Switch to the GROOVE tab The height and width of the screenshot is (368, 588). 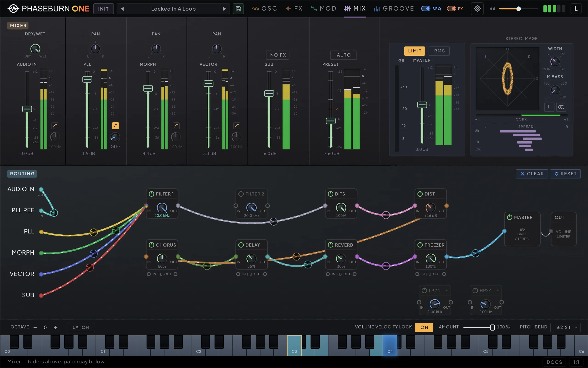(394, 9)
